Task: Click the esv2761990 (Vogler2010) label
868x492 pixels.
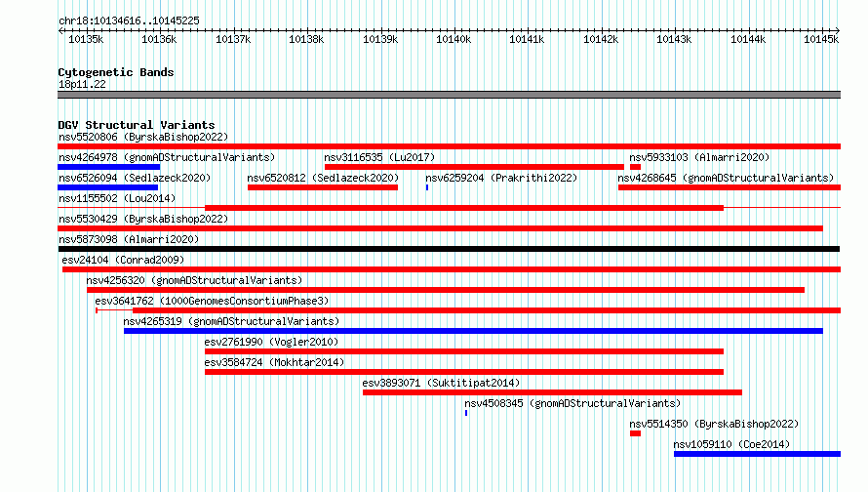Action: [271, 342]
